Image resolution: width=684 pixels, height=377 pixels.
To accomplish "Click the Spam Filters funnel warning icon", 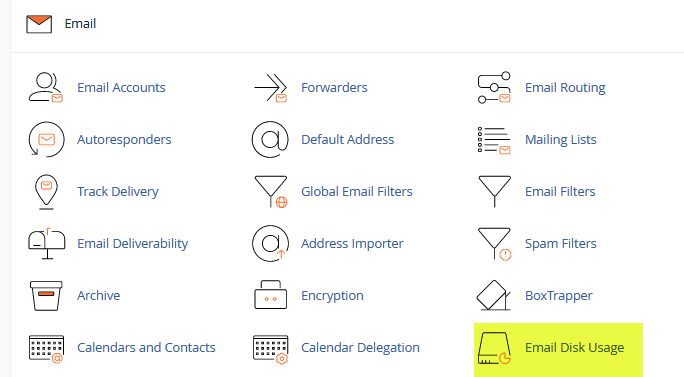I will [x=495, y=244].
